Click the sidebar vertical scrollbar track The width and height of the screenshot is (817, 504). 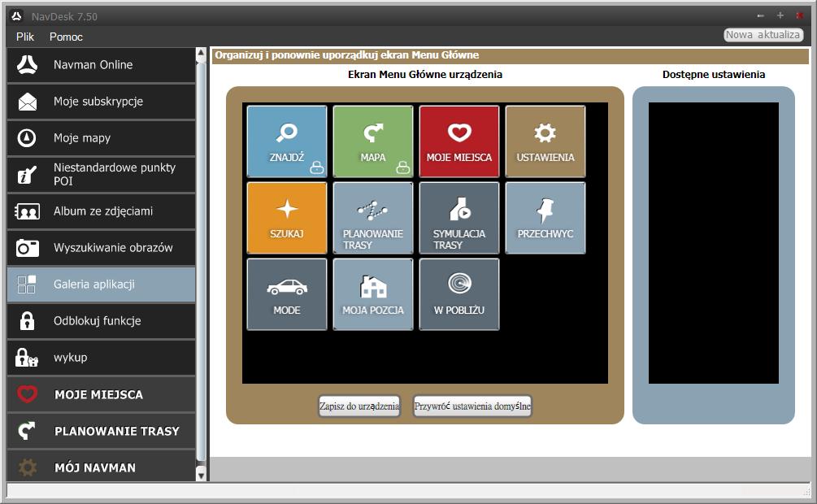(201, 264)
